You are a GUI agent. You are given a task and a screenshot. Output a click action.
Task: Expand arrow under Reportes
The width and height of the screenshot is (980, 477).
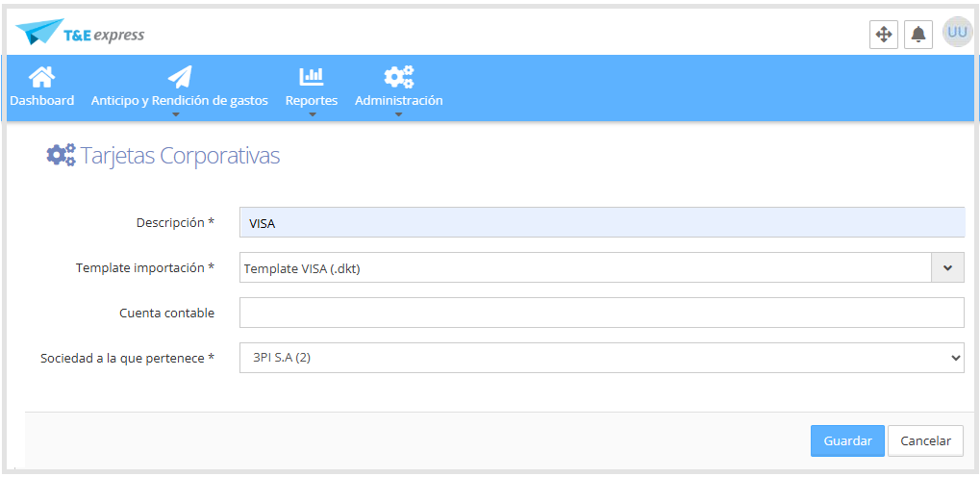[x=313, y=114]
